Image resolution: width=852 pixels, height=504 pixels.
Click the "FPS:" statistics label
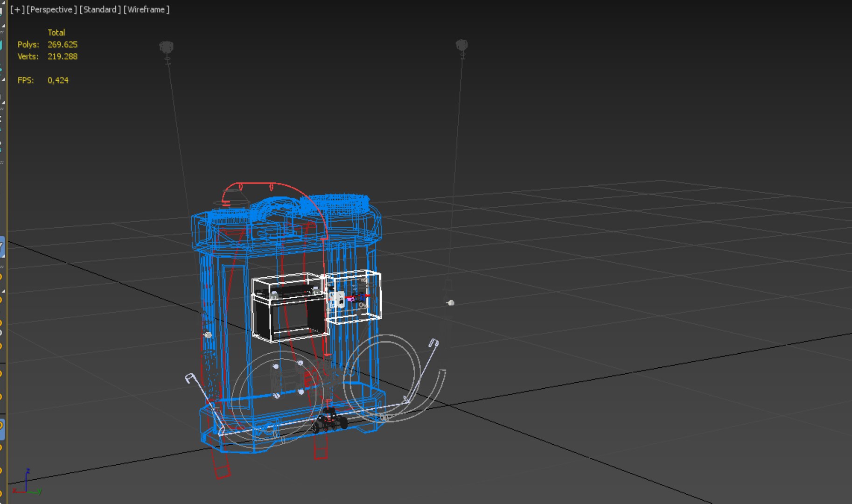coord(26,80)
